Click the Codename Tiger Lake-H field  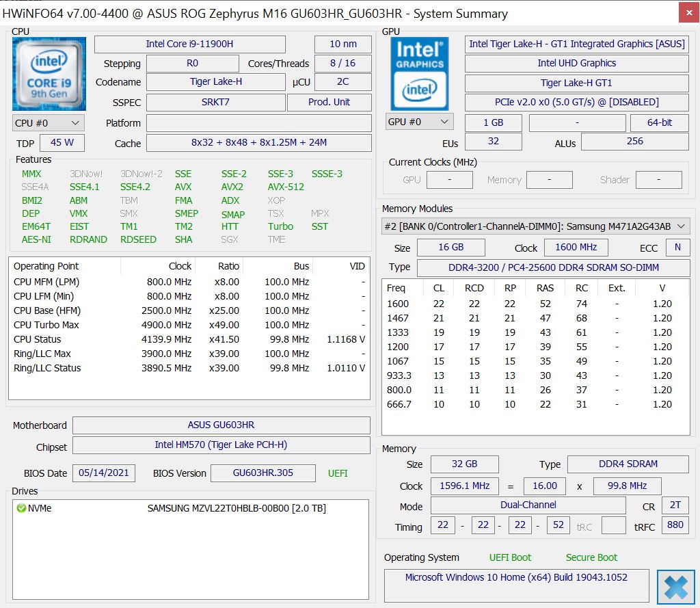tap(215, 82)
